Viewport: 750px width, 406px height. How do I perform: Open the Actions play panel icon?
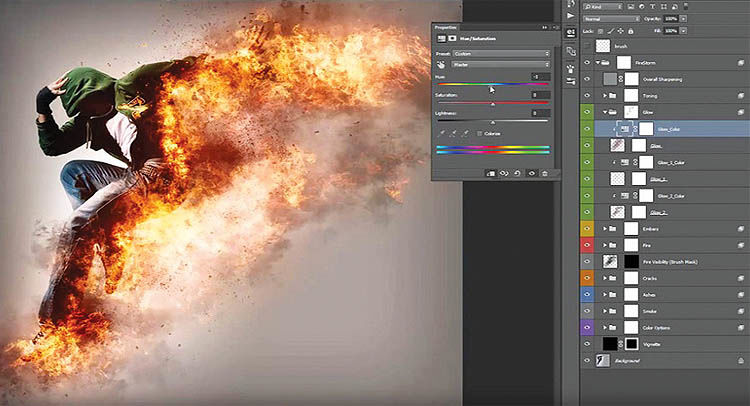point(571,16)
